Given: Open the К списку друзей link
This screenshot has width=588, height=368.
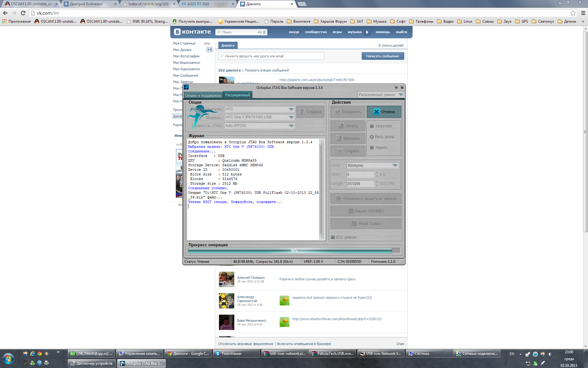Looking at the screenshot, I should pyautogui.click(x=391, y=45).
